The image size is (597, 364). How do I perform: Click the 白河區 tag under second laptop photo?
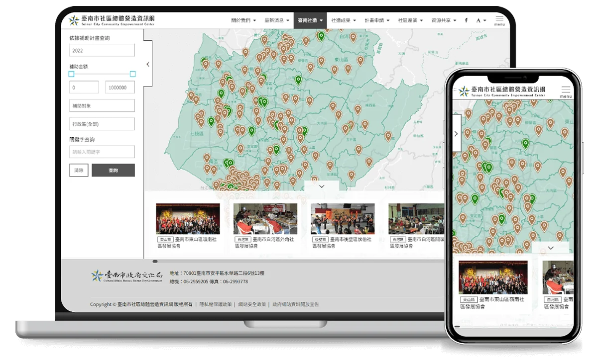(243, 239)
